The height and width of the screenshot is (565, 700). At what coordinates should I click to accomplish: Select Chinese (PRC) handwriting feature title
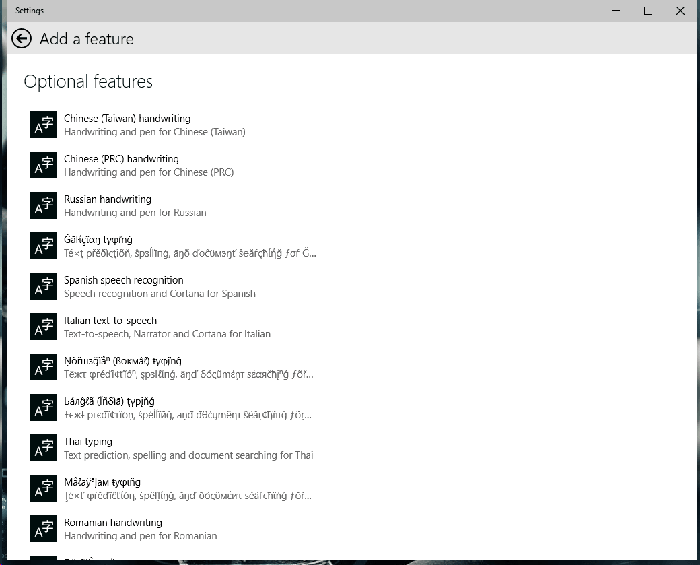tap(121, 159)
